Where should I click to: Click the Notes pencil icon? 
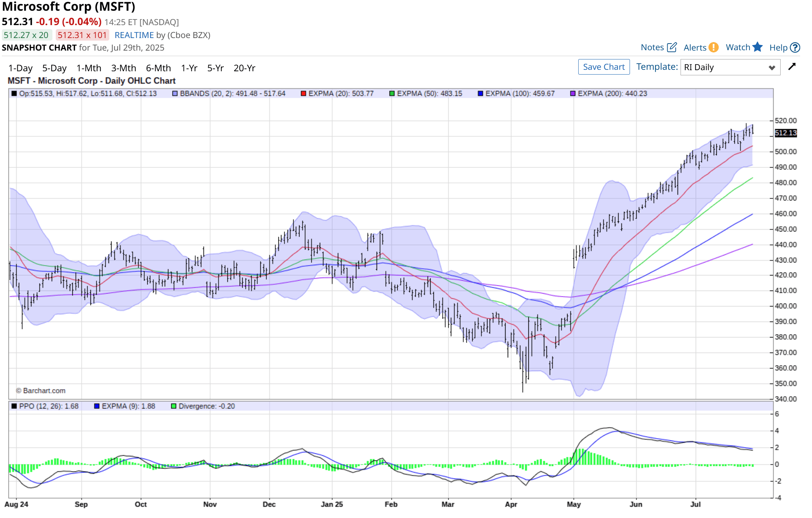click(672, 47)
